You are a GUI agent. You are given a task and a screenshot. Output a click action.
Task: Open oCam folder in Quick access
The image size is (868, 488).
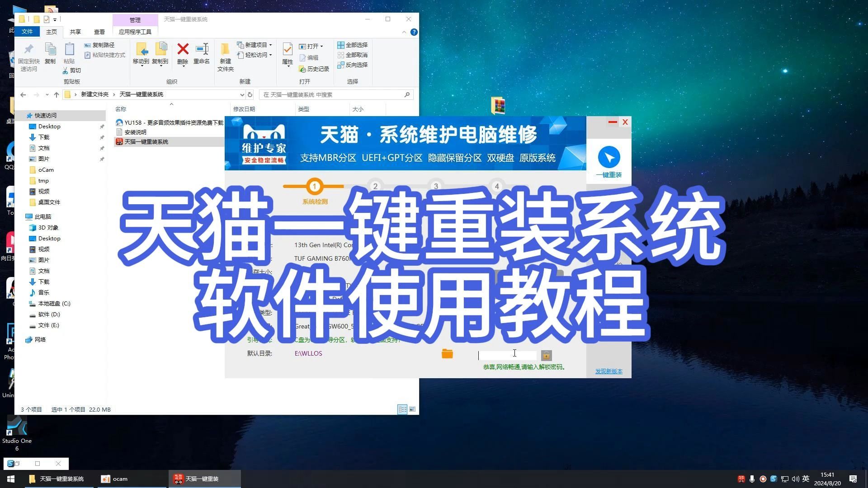coord(46,170)
